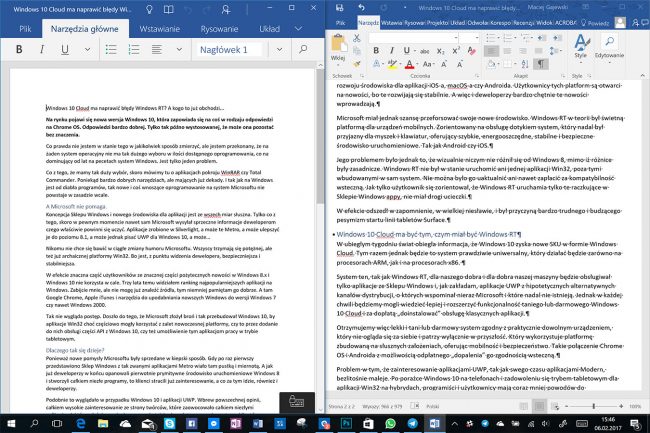Click the Cut scissors icon in desktop Word

(x=357, y=39)
